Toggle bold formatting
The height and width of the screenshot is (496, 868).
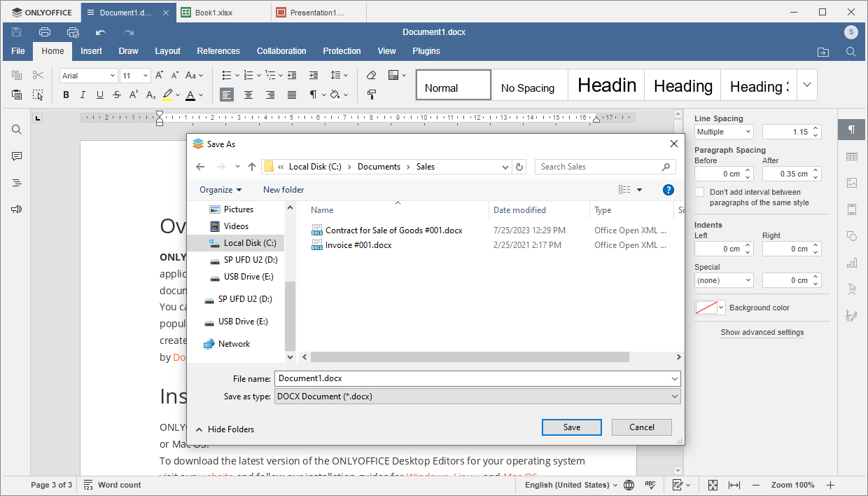click(65, 95)
